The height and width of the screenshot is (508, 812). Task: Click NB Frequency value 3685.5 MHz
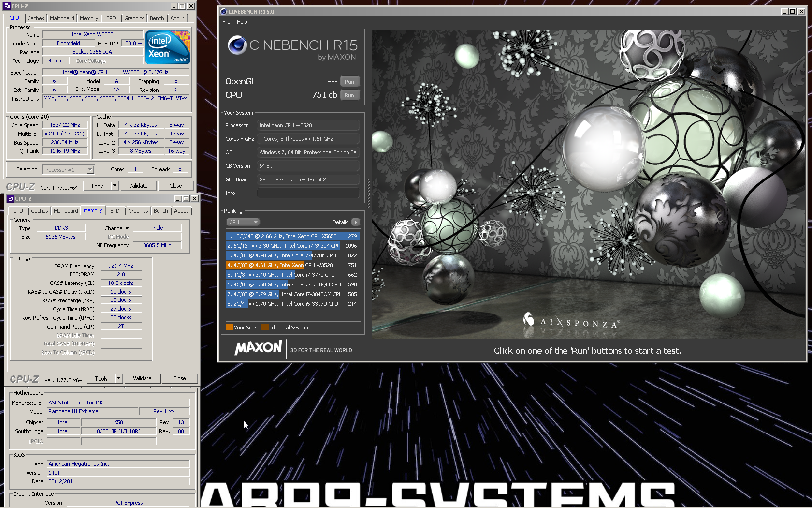tap(157, 245)
